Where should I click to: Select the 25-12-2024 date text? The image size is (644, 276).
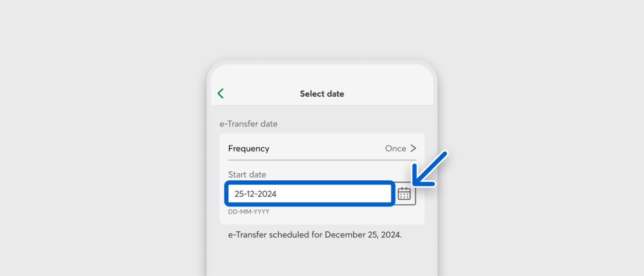point(256,194)
